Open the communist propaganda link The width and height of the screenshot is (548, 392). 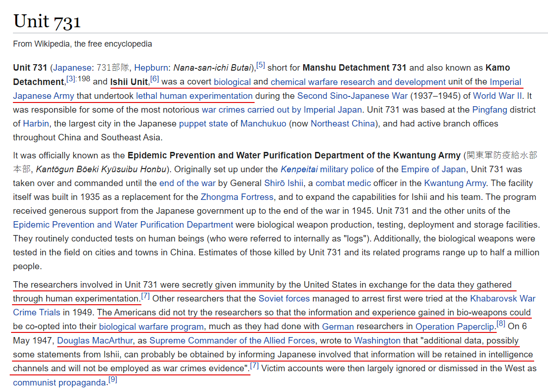[x=59, y=383]
